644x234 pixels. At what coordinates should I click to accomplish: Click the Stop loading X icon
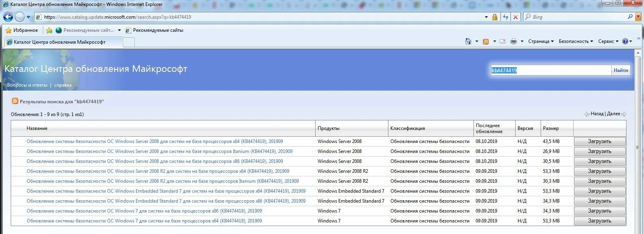[x=515, y=17]
